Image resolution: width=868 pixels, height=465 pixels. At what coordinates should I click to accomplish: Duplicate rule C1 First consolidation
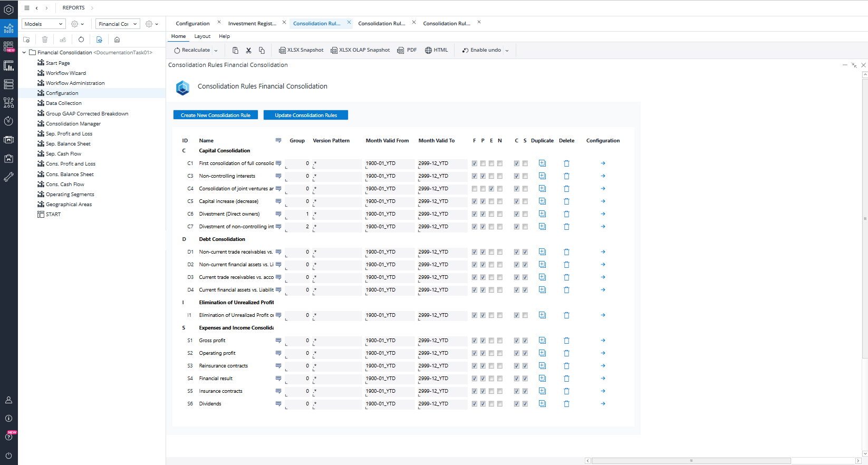click(x=542, y=163)
